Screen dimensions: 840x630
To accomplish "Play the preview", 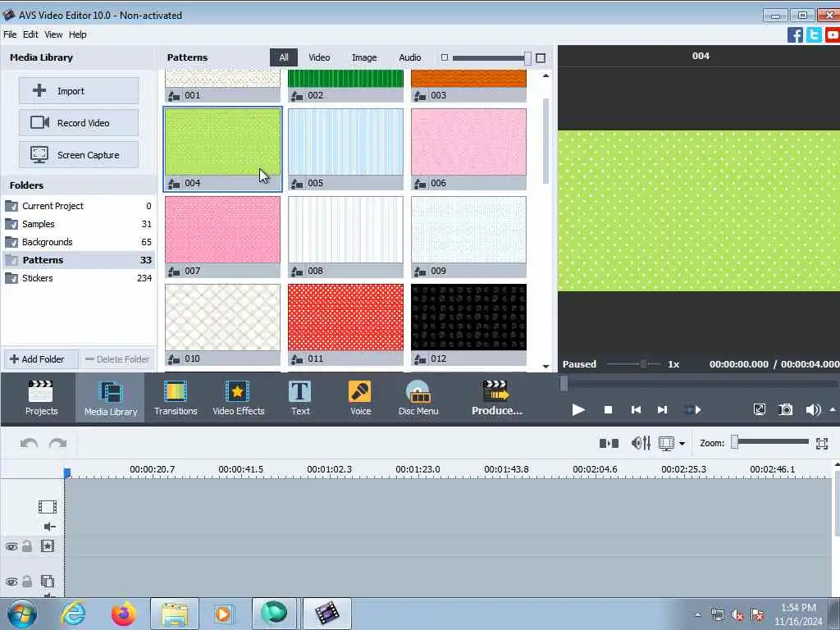I will pyautogui.click(x=578, y=410).
